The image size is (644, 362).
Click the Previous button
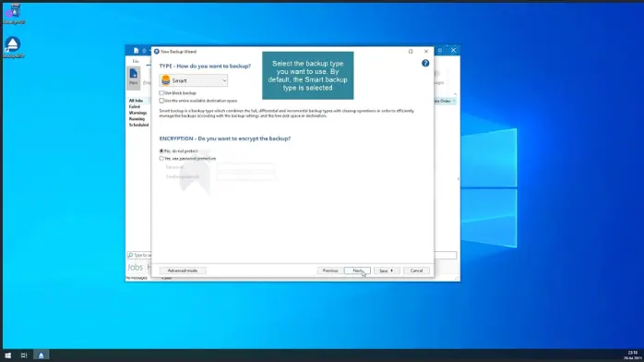[x=330, y=271]
